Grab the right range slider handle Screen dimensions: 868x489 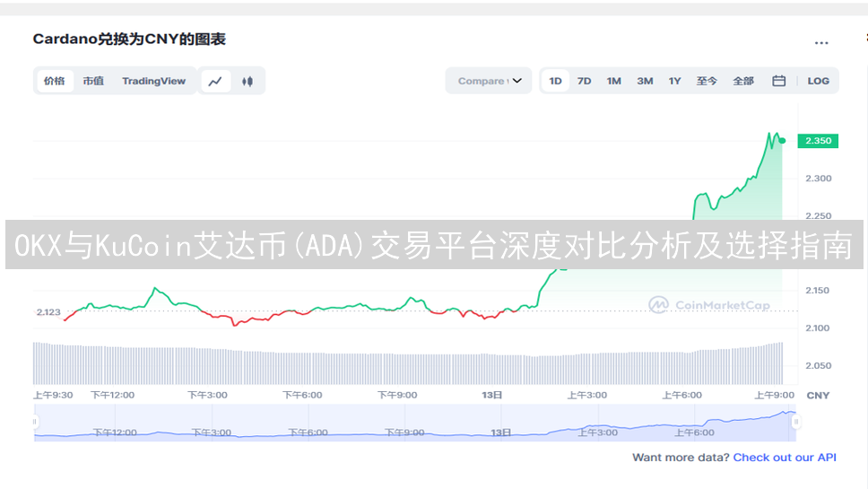click(x=796, y=422)
